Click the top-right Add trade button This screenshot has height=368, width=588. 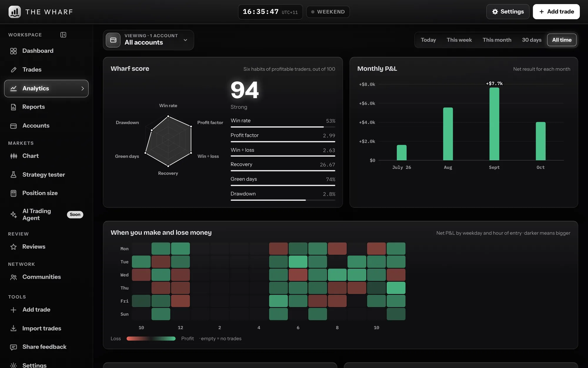click(556, 12)
